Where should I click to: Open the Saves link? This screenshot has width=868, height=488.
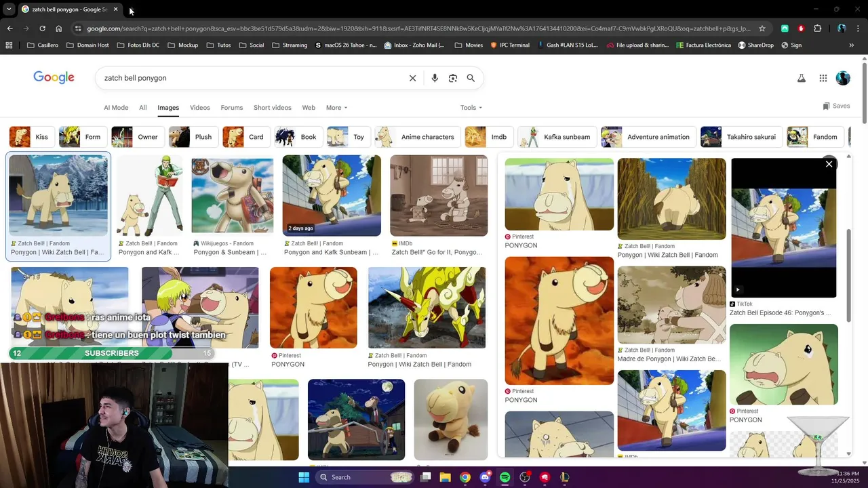(836, 106)
